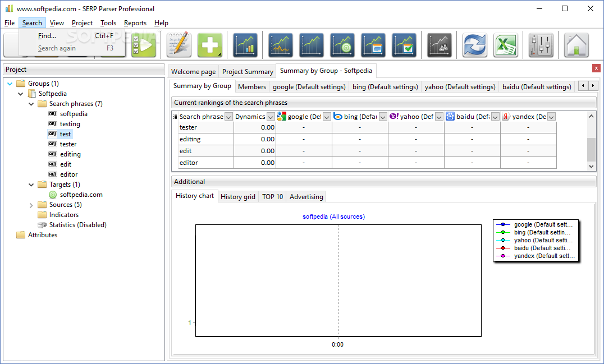Switch to the Members tab
Viewport: 604px width, 364px height.
click(x=252, y=87)
